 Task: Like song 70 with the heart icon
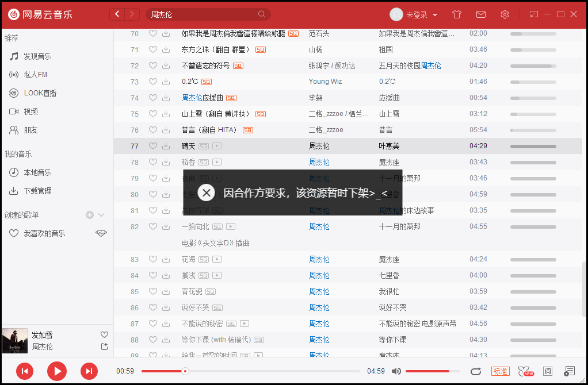click(x=152, y=33)
